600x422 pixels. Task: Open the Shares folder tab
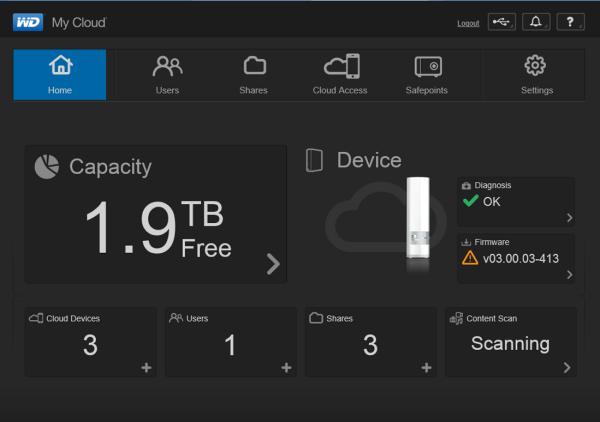click(253, 74)
